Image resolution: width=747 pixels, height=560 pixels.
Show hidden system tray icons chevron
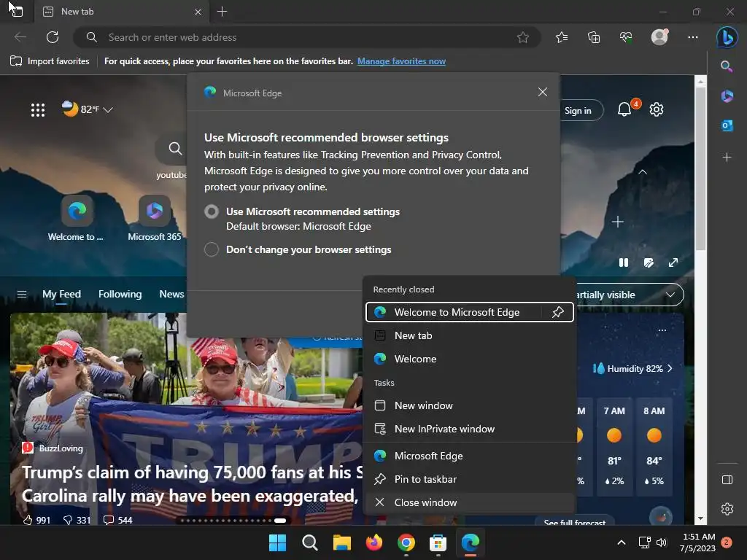coord(622,542)
